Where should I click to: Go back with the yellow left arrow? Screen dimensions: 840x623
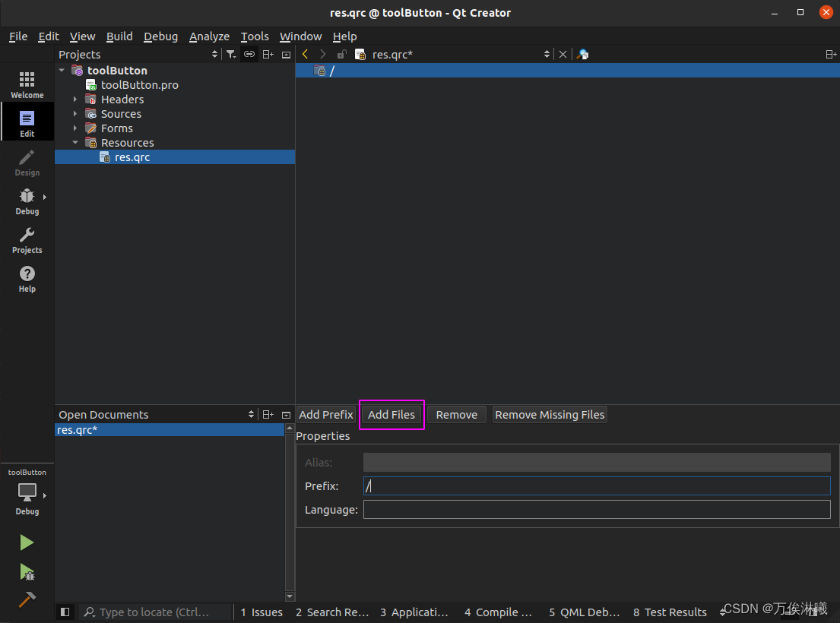tap(305, 54)
